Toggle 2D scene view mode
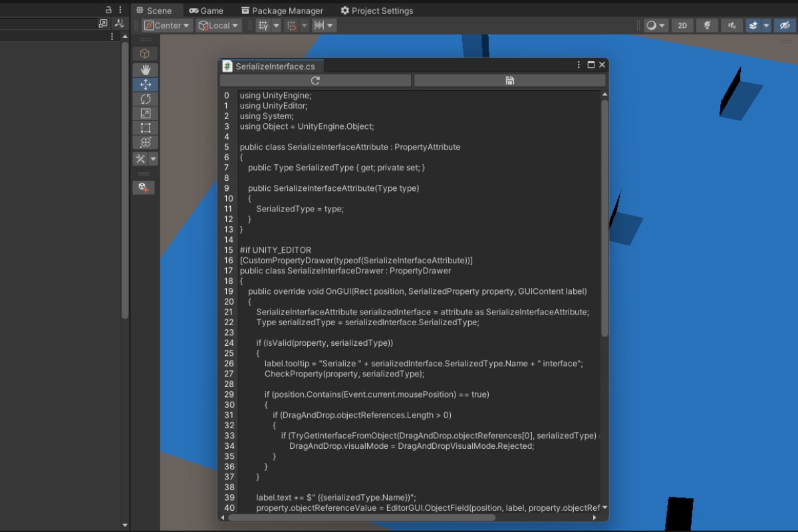This screenshot has width=798, height=532. pos(682,25)
